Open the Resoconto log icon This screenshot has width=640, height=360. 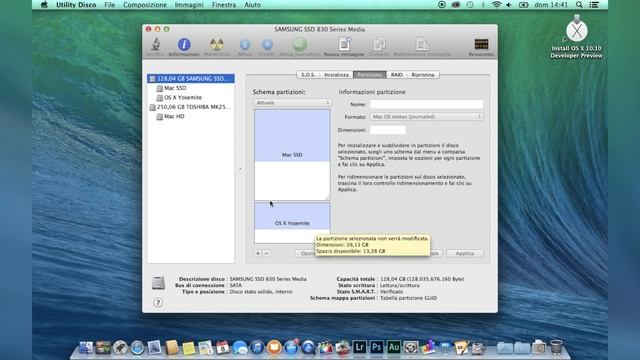(481, 44)
